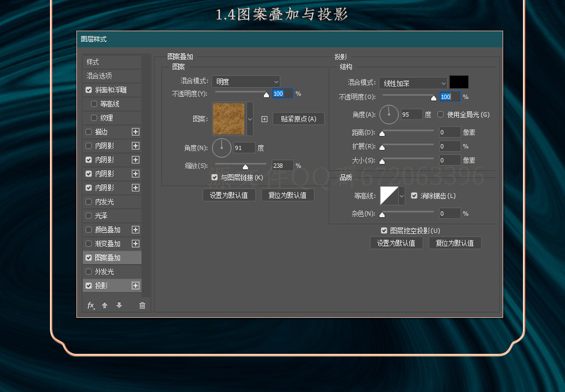Viewport: 565px width, 392px height.
Task: Click the 等高线 contour curve thumbnail
Action: (389, 196)
